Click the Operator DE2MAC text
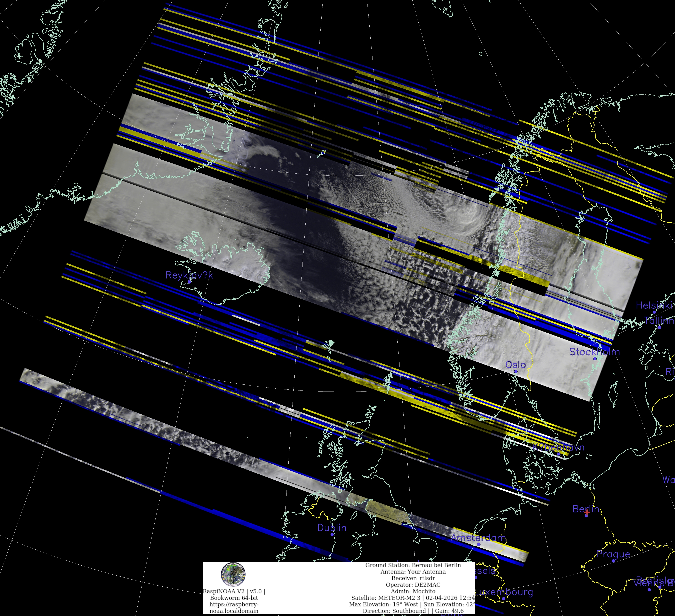Screen dimensions: 675x616 point(413,585)
